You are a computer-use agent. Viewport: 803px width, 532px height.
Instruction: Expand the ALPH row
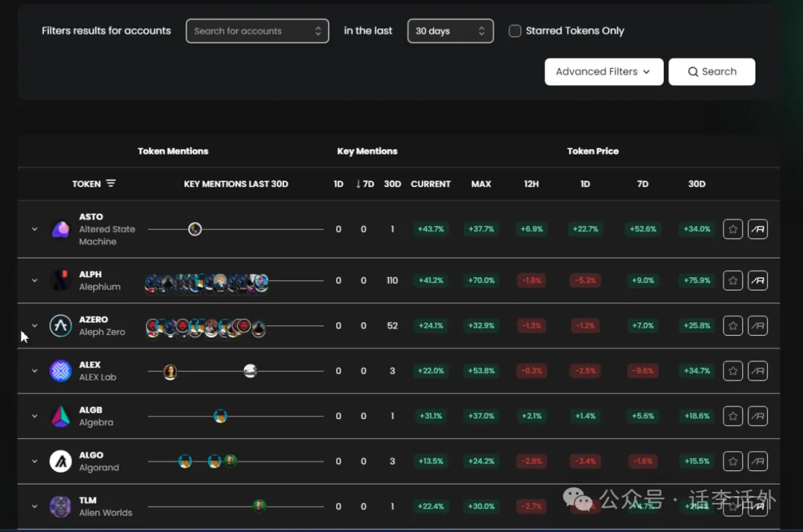tap(34, 280)
